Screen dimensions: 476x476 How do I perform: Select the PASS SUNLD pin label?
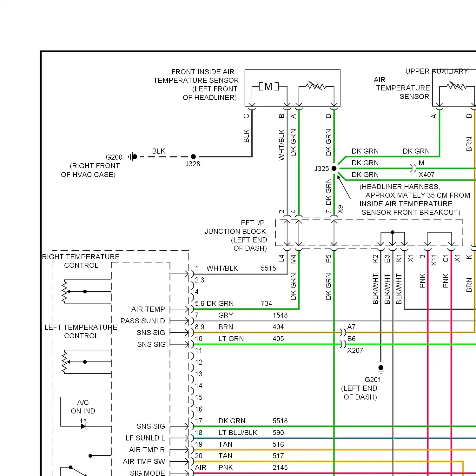click(143, 321)
